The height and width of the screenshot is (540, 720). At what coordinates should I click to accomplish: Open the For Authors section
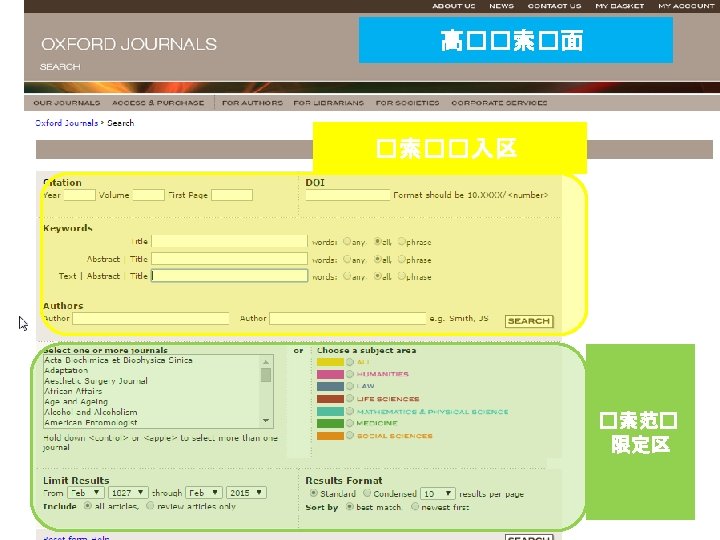point(252,103)
